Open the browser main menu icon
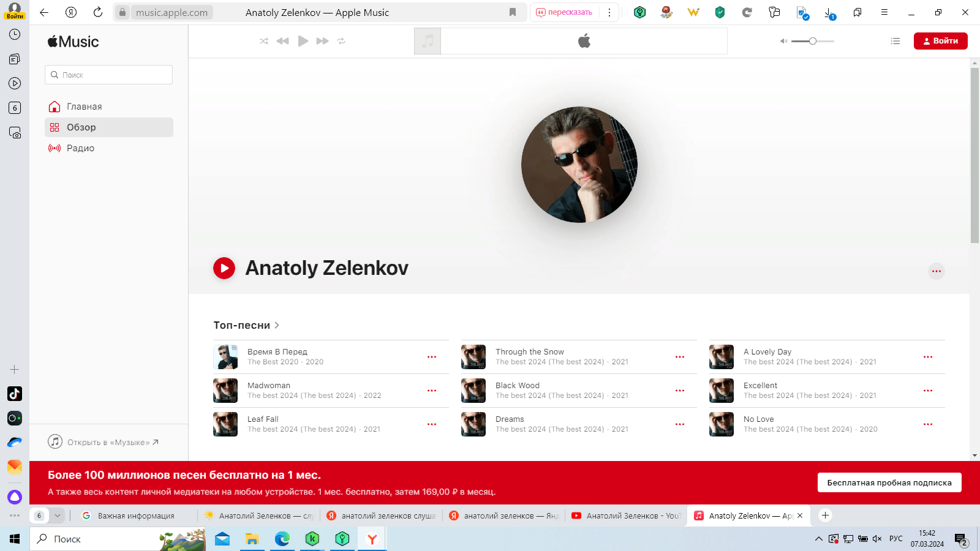Image resolution: width=980 pixels, height=551 pixels. click(x=884, y=12)
